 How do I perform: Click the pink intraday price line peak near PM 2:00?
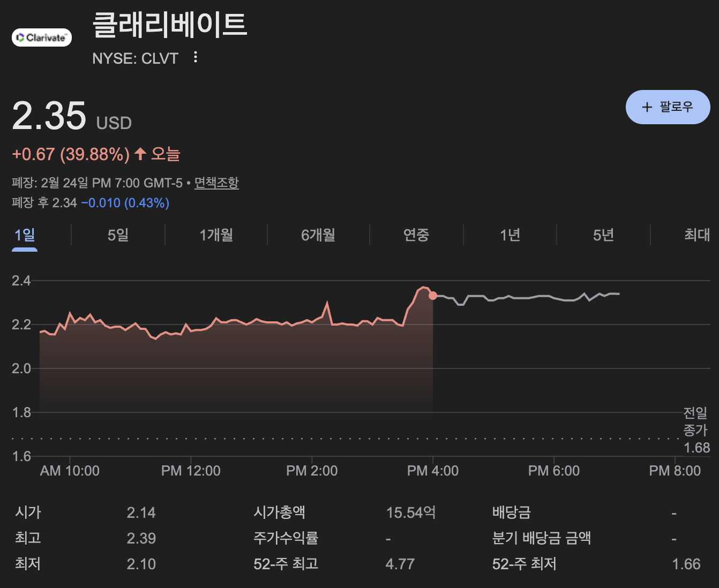point(327,303)
